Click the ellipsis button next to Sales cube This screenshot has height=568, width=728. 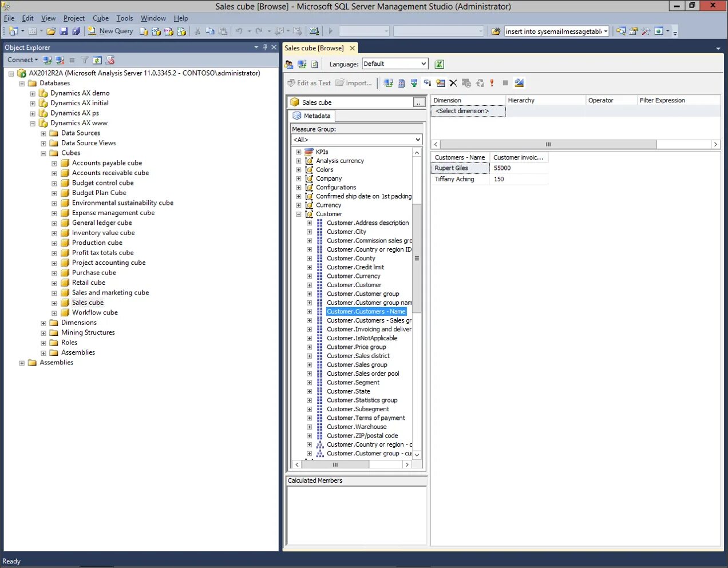click(x=419, y=102)
